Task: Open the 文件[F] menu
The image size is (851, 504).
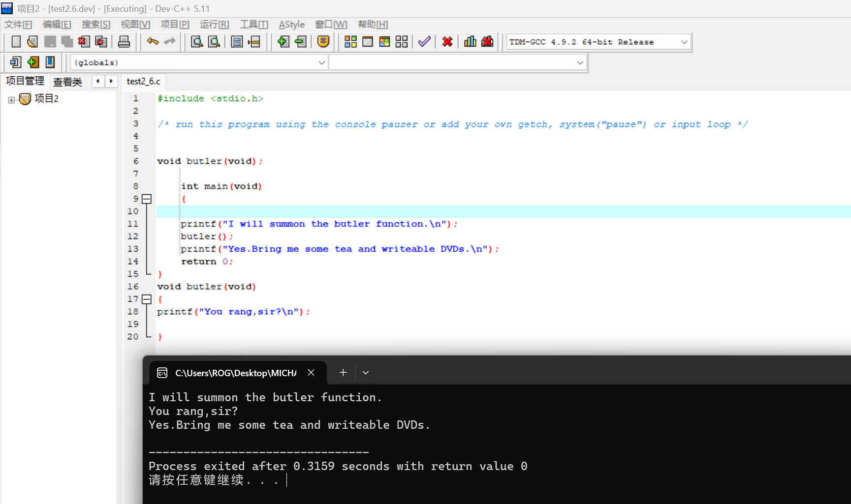Action: pyautogui.click(x=18, y=25)
